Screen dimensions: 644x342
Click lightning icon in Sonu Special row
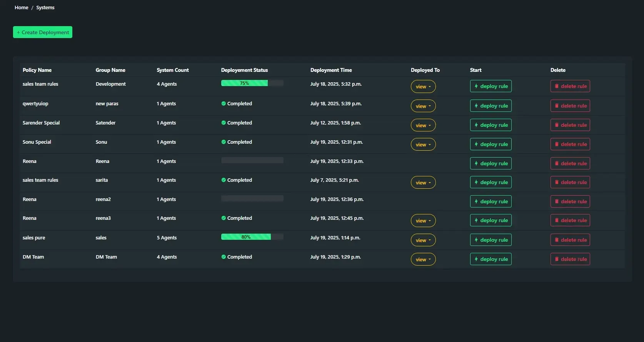coord(476,144)
